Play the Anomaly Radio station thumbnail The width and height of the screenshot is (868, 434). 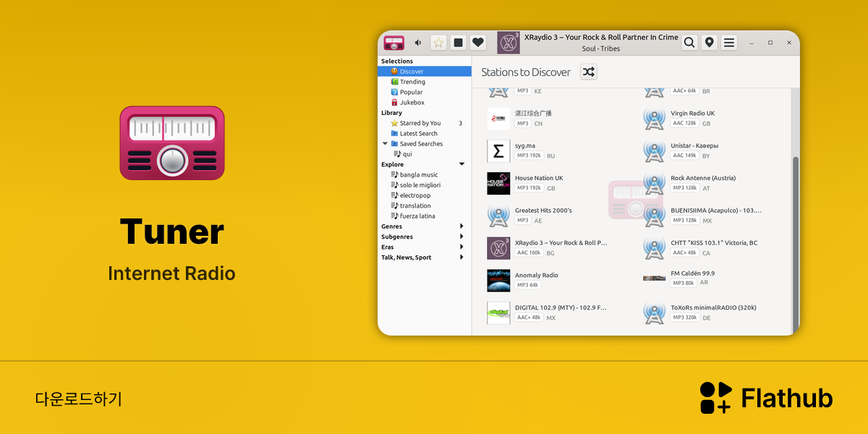(x=498, y=281)
